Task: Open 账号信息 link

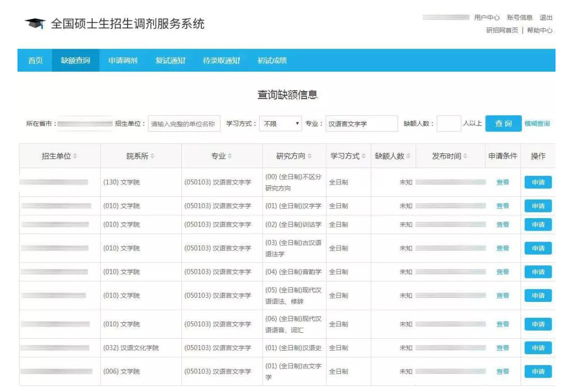Action: tap(520, 17)
